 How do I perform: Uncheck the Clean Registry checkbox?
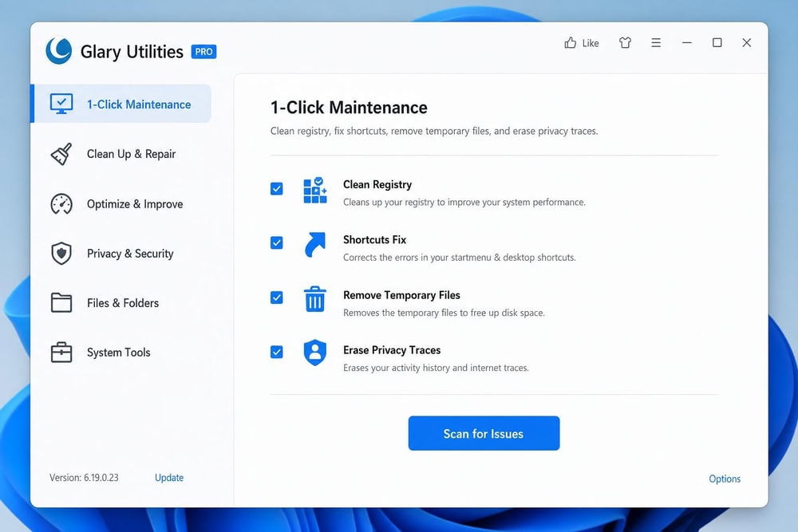pos(276,189)
